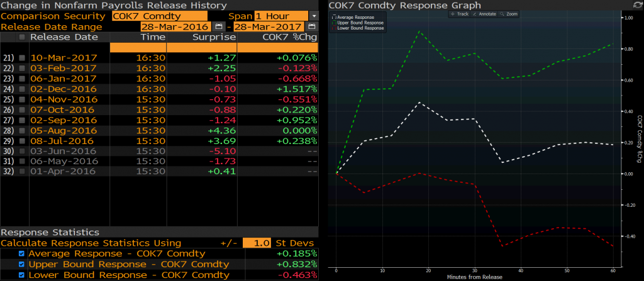Toggle the select-all checkbox in table header
Image resolution: width=644 pixels, height=281 pixels.
point(22,37)
